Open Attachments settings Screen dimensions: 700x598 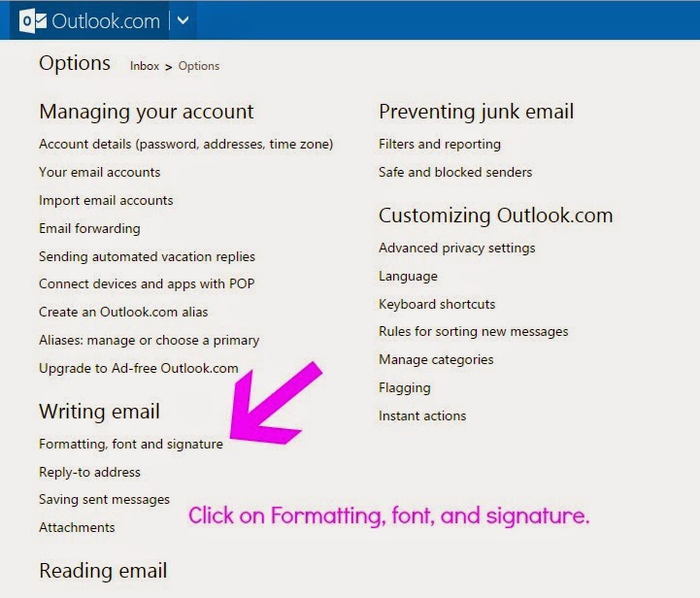tap(77, 527)
